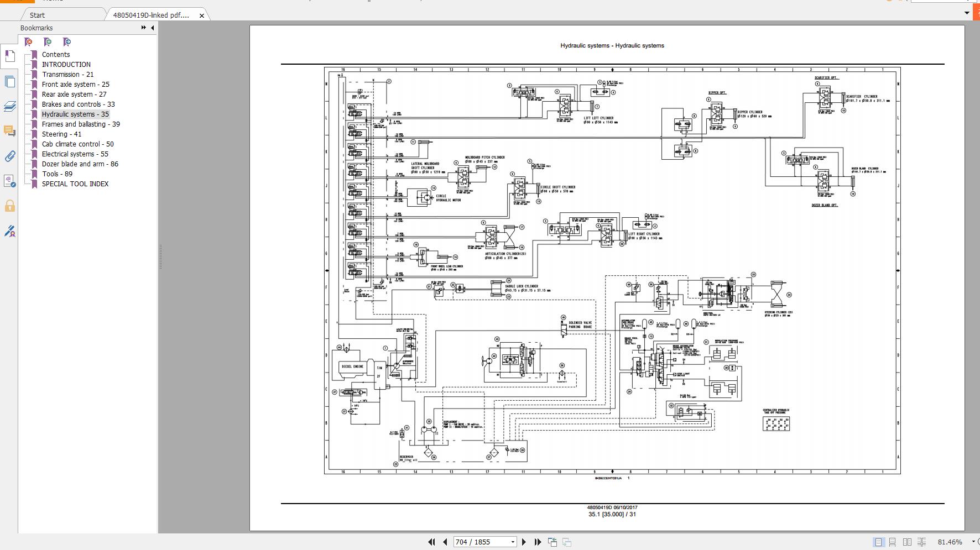Open the zoom level dropdown arrow
980x550 pixels.
click(974, 542)
